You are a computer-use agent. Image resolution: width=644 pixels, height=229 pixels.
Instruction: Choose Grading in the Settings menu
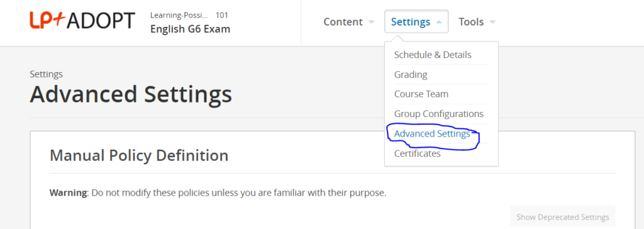(x=411, y=75)
